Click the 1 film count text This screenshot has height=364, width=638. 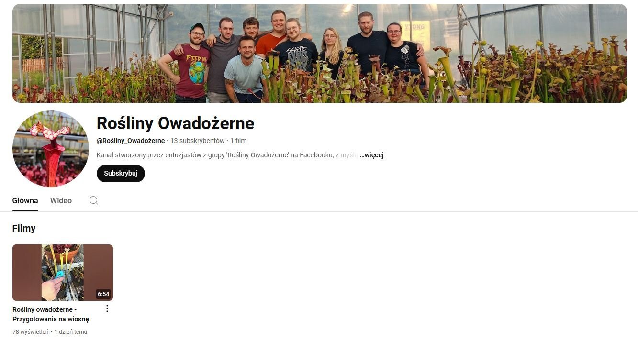tap(238, 141)
